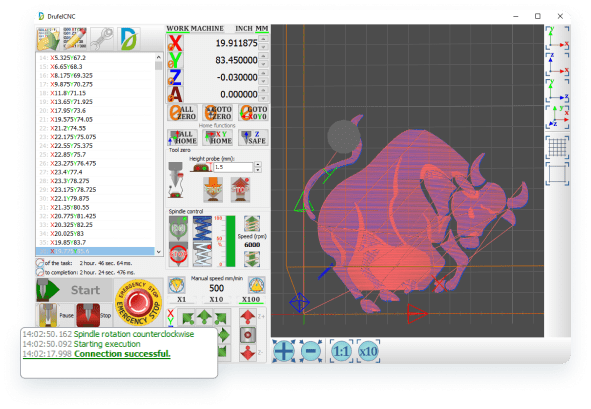Switch to WORK coordinates tab
The height and width of the screenshot is (409, 591).
click(x=178, y=29)
